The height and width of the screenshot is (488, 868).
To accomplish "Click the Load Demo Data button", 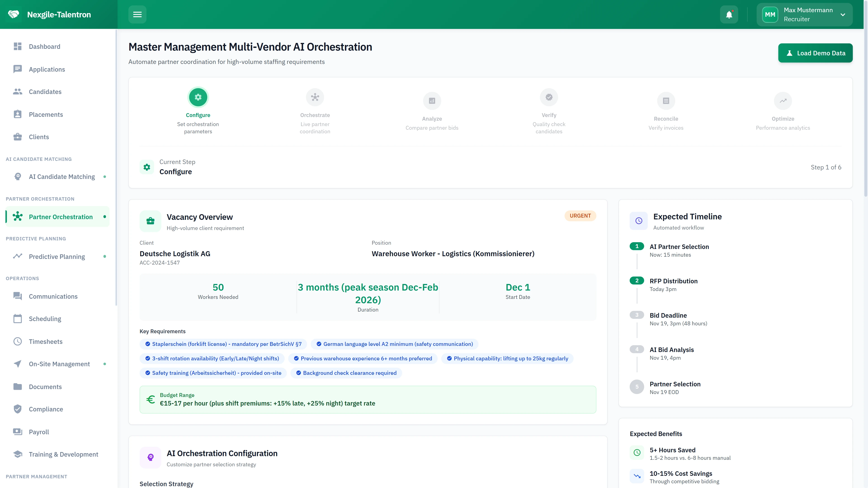I will point(815,53).
